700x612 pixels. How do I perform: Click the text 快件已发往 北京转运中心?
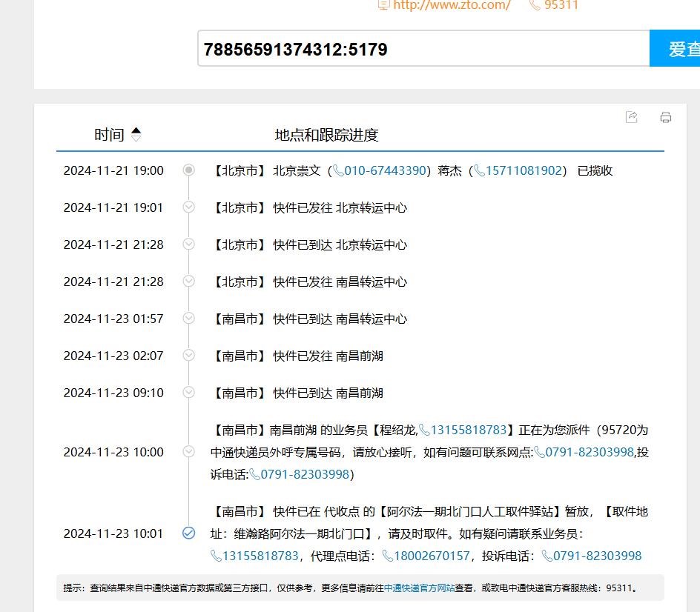(340, 208)
